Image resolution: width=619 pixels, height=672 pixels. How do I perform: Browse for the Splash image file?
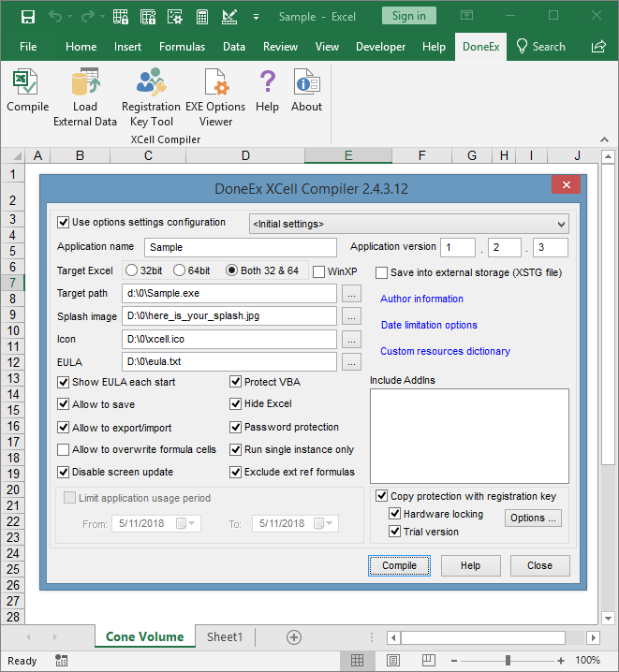point(351,316)
